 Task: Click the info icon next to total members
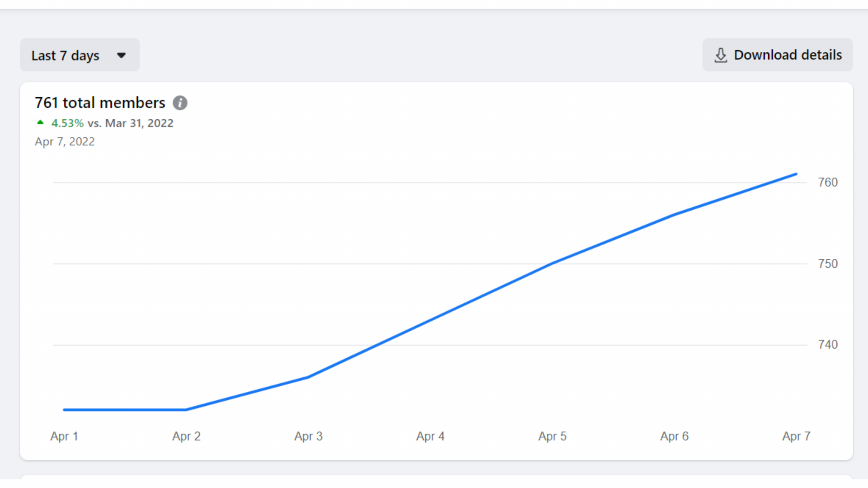(180, 103)
